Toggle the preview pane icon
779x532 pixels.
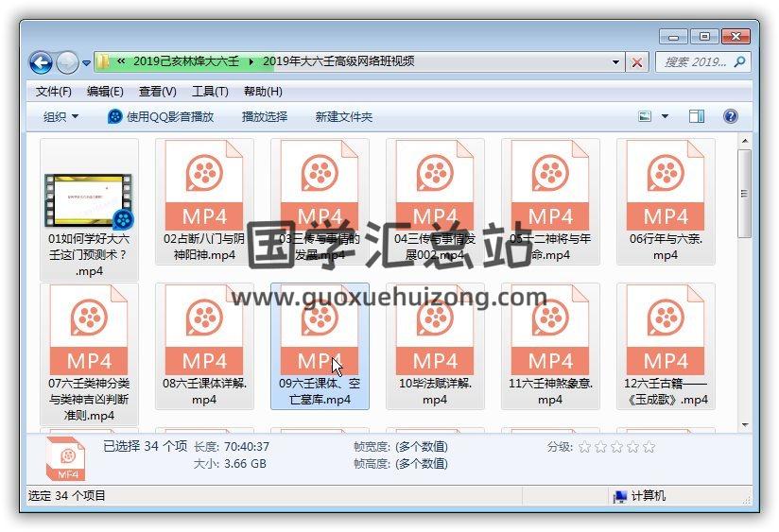[x=697, y=116]
